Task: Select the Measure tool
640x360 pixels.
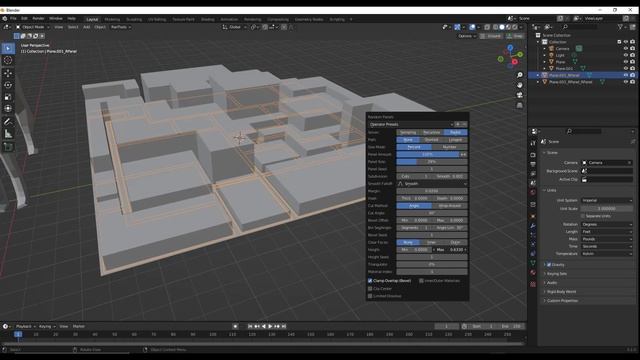Action: point(8,133)
